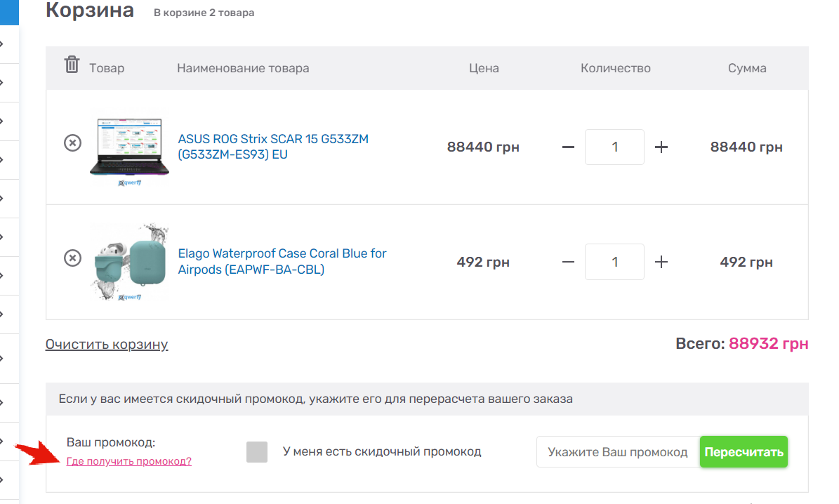Screen dimensions: 839x504
Task: Open the Elago AirPods case thumbnail
Action: click(x=129, y=263)
